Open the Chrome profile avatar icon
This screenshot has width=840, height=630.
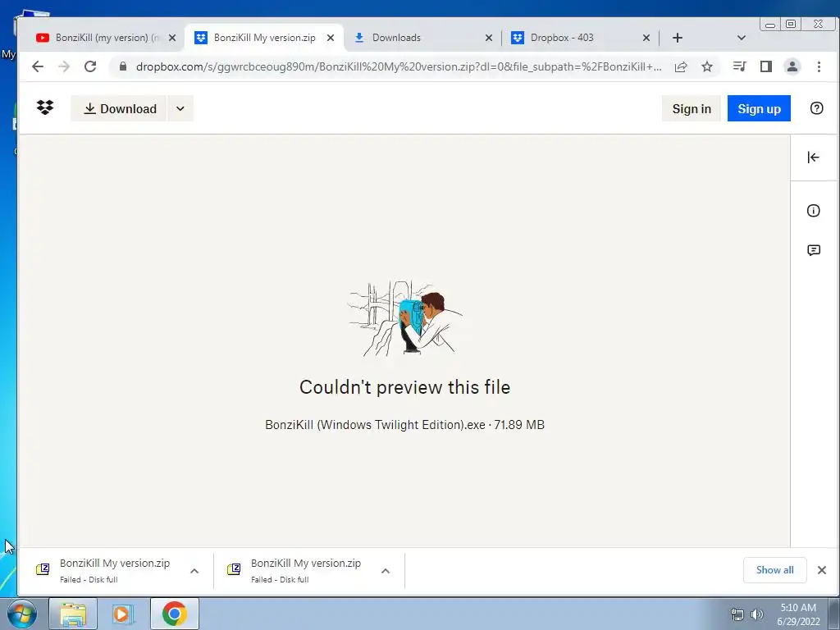point(792,66)
